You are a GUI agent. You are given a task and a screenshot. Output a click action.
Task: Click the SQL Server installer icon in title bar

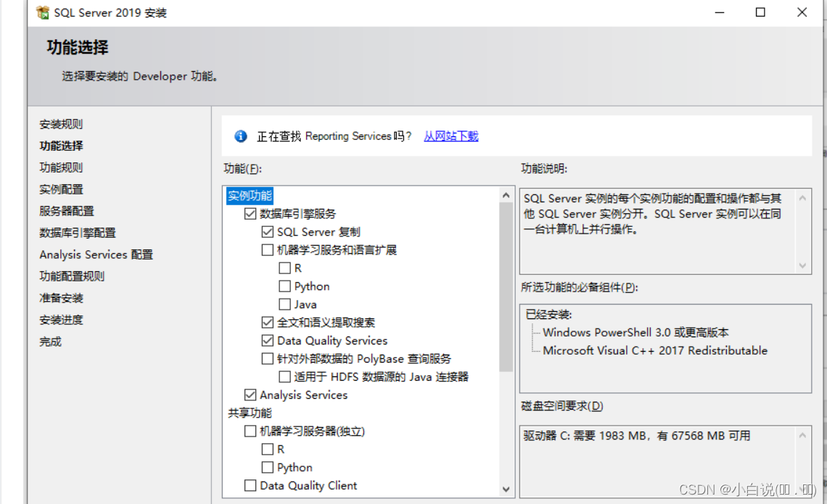point(43,12)
